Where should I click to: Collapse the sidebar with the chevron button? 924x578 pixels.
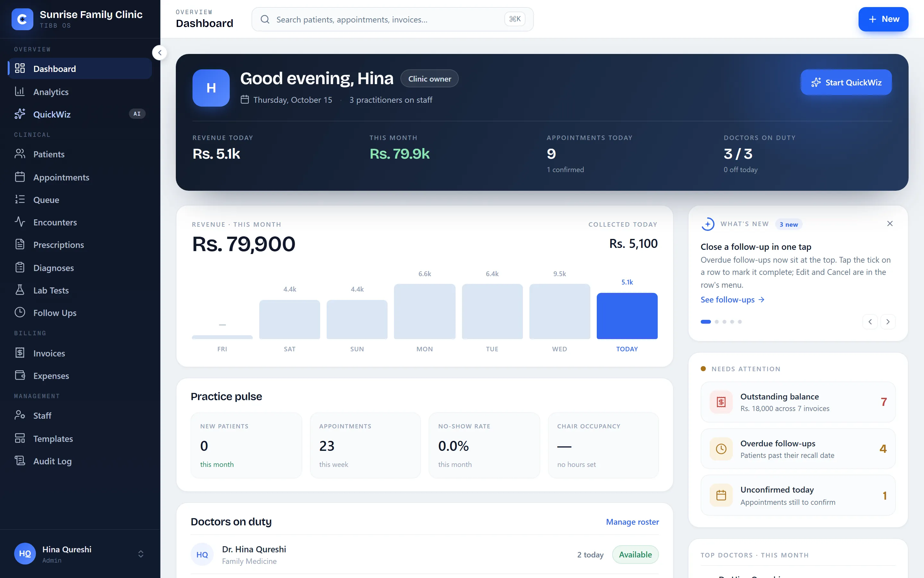159,53
